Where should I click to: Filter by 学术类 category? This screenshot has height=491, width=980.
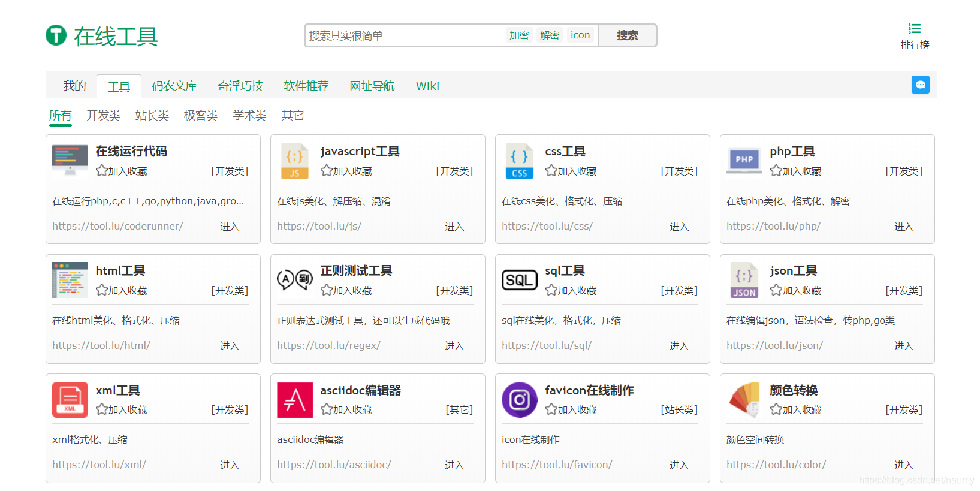[249, 115]
